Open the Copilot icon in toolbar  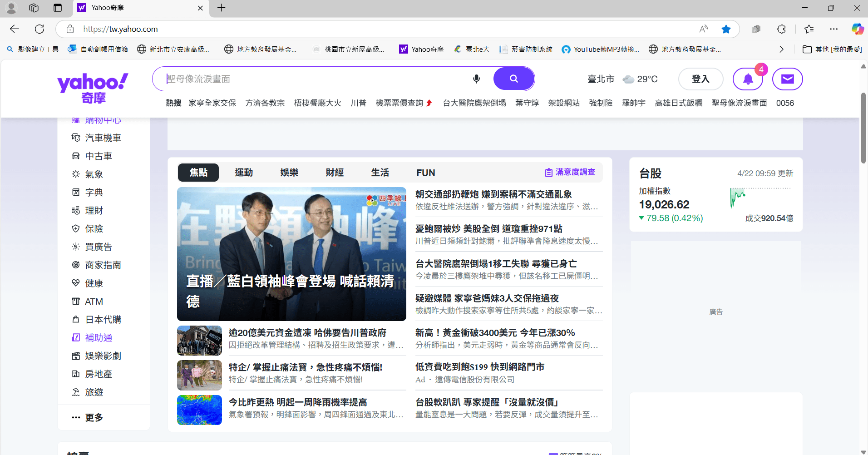(857, 29)
